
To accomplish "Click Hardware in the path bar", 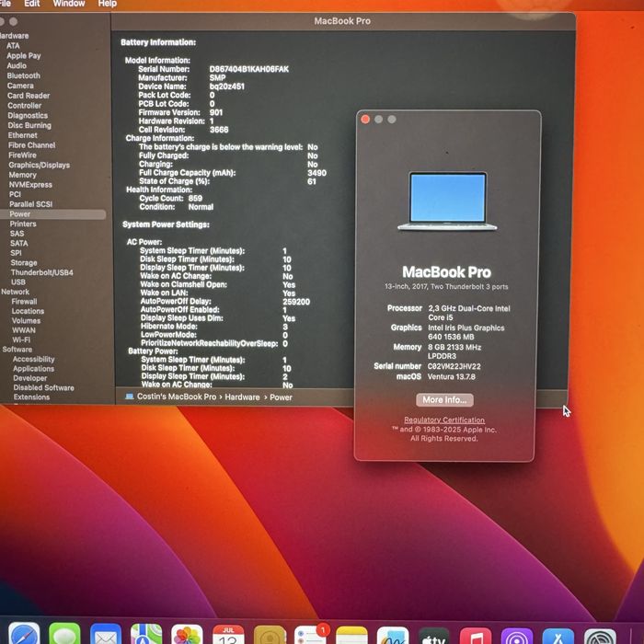I will coord(242,397).
